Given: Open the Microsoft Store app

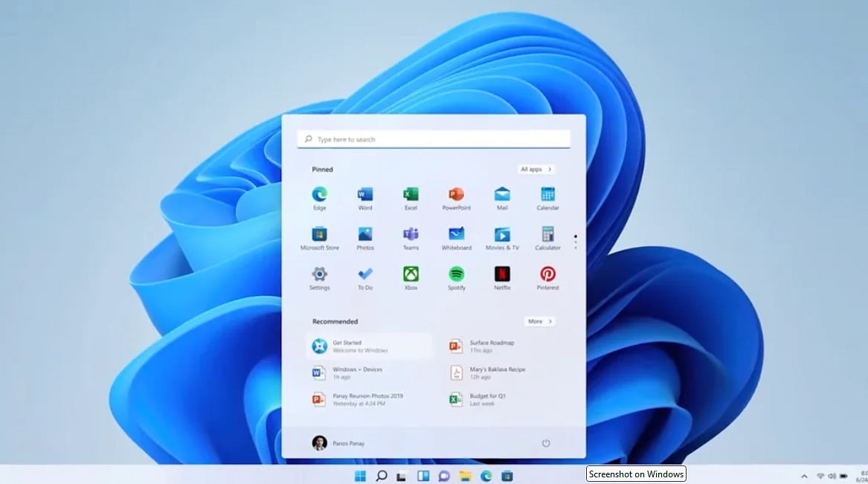Looking at the screenshot, I should (x=319, y=235).
